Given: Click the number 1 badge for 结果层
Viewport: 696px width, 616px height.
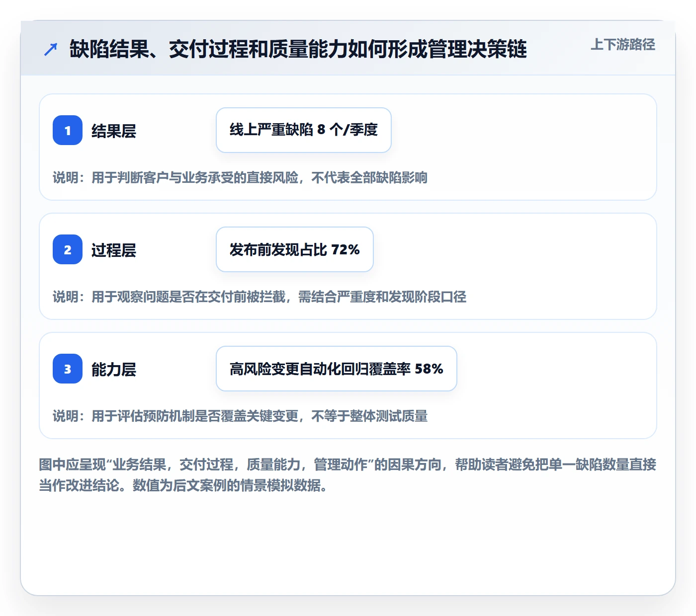Looking at the screenshot, I should [68, 130].
